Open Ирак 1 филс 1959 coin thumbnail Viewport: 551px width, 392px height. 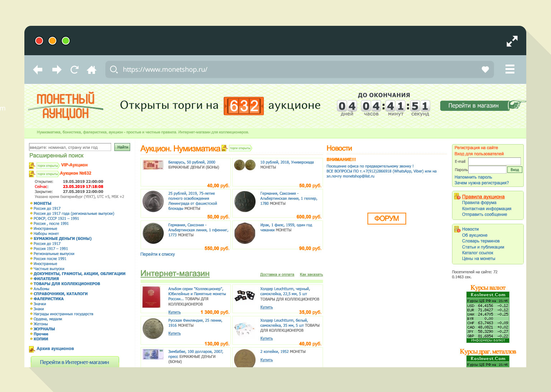click(x=245, y=233)
